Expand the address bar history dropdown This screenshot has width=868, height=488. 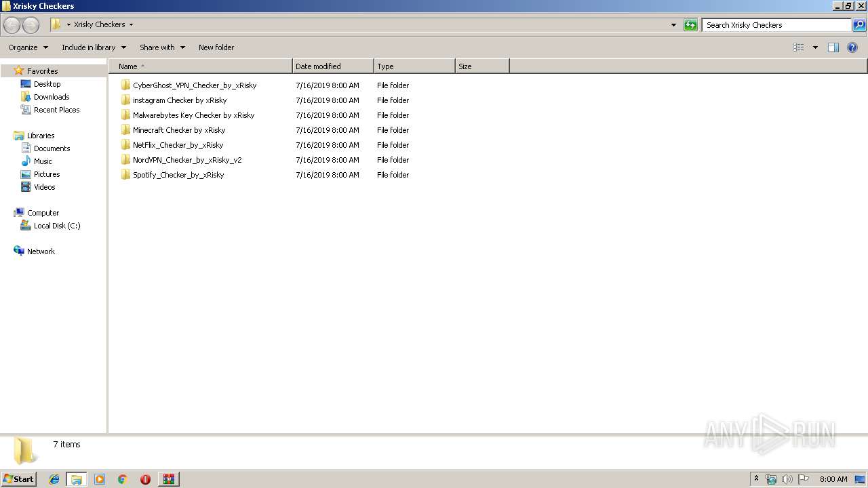(673, 25)
